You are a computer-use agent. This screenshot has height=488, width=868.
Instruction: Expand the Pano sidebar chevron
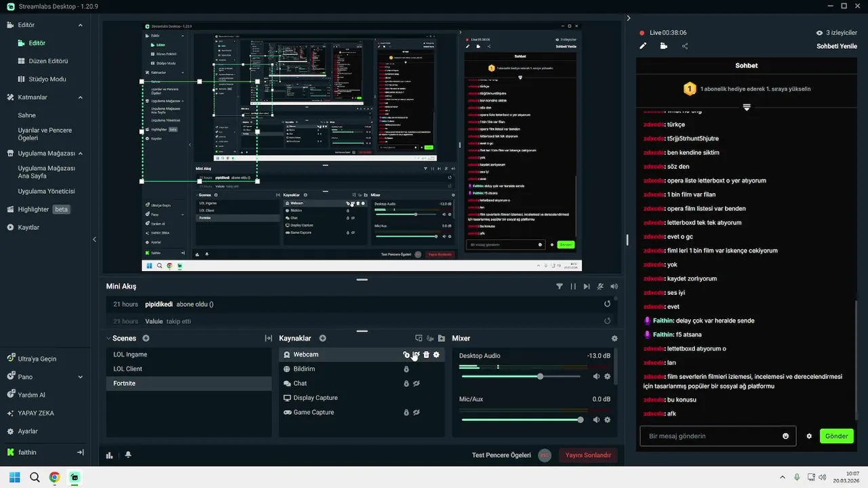point(80,377)
